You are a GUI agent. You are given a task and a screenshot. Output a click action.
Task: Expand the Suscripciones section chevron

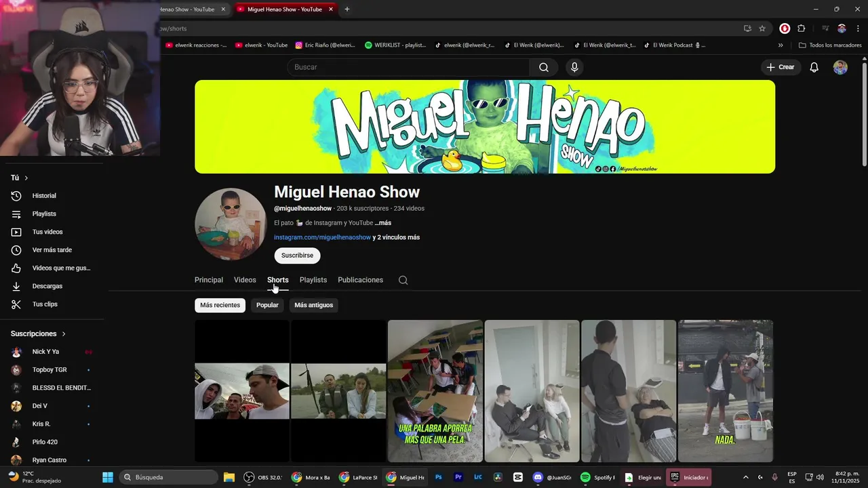click(x=64, y=333)
